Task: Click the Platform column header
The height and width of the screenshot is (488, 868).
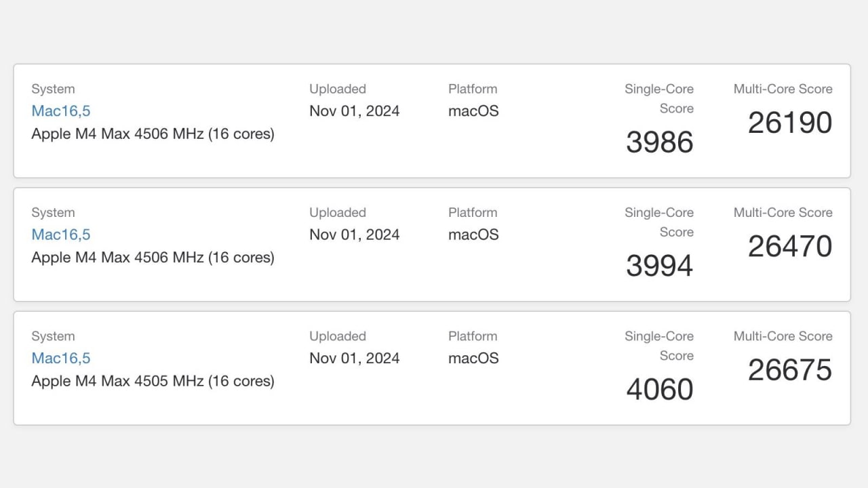Action: [x=472, y=89]
